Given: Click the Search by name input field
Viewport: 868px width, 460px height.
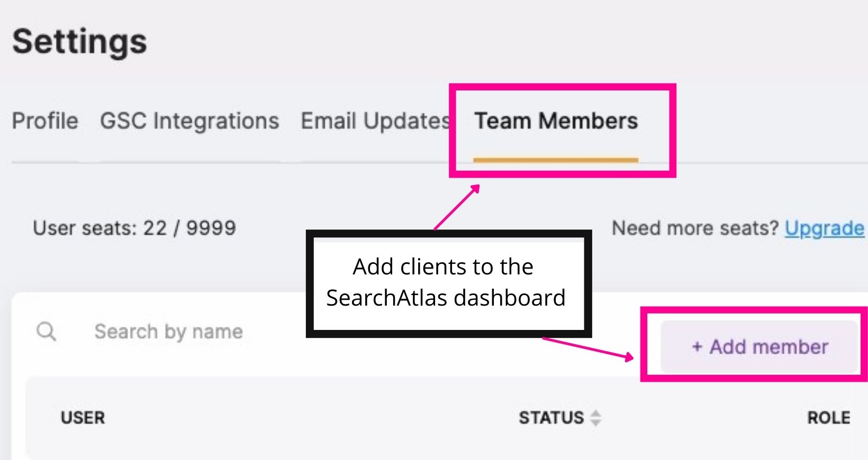Looking at the screenshot, I should coord(168,332).
